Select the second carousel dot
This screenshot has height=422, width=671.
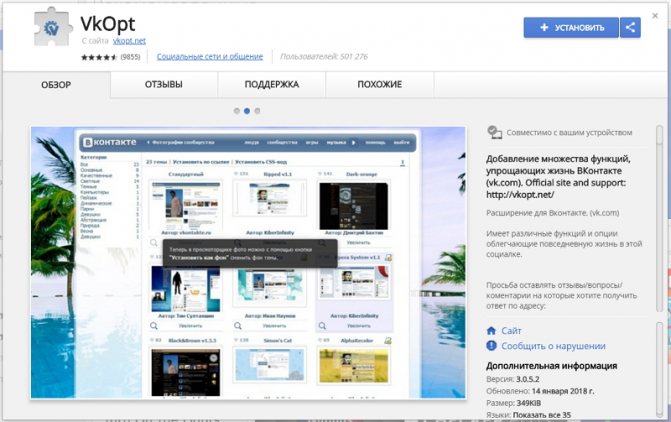(247, 111)
